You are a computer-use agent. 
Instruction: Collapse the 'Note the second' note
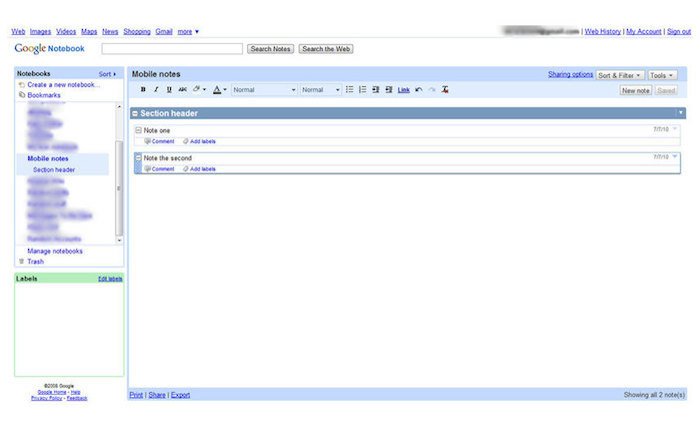click(138, 158)
